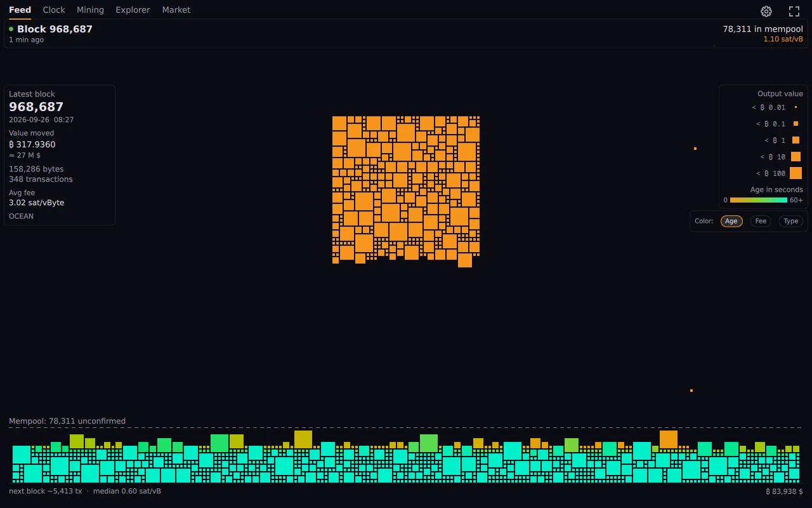Click the legend swatch for < ₿ 100

[x=796, y=173]
